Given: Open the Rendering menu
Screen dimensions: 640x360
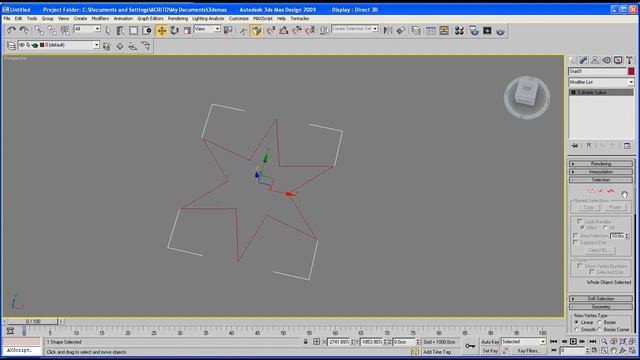Looking at the screenshot, I should (x=178, y=18).
